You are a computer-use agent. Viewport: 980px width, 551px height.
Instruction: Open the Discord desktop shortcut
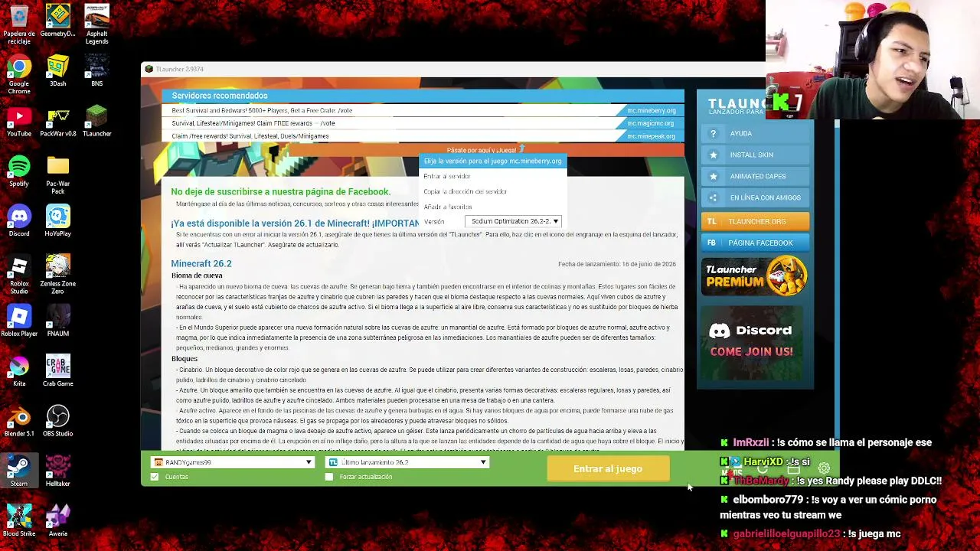pyautogui.click(x=19, y=221)
